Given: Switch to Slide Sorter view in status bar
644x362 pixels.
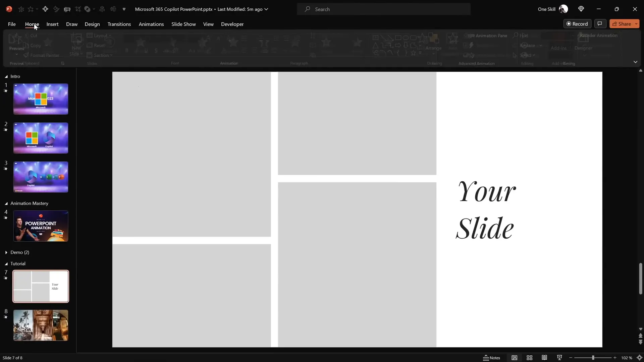Looking at the screenshot, I should pyautogui.click(x=529, y=358).
